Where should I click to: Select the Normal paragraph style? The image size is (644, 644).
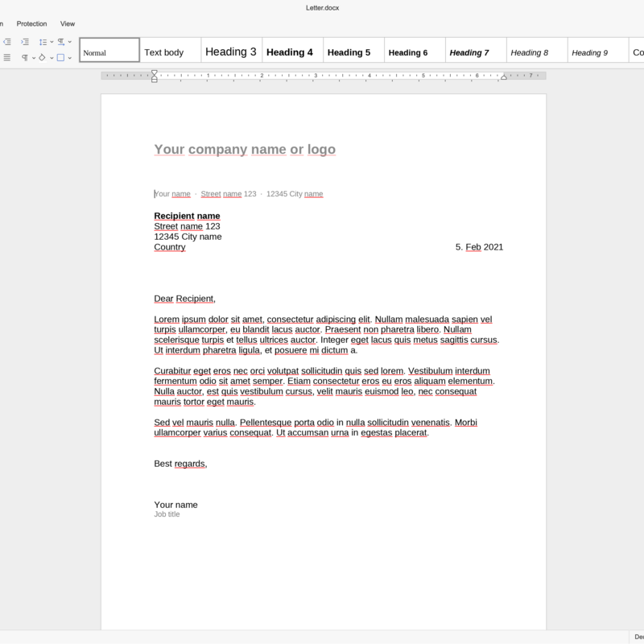tap(109, 50)
